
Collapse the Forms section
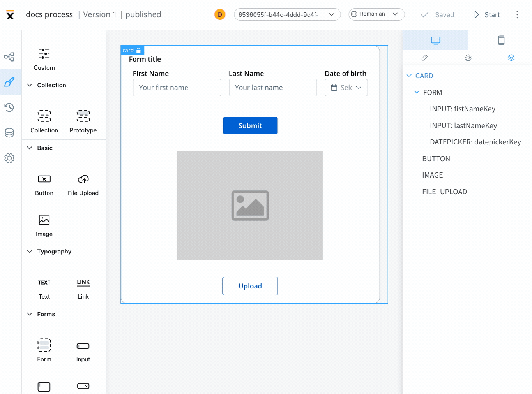(x=30, y=314)
